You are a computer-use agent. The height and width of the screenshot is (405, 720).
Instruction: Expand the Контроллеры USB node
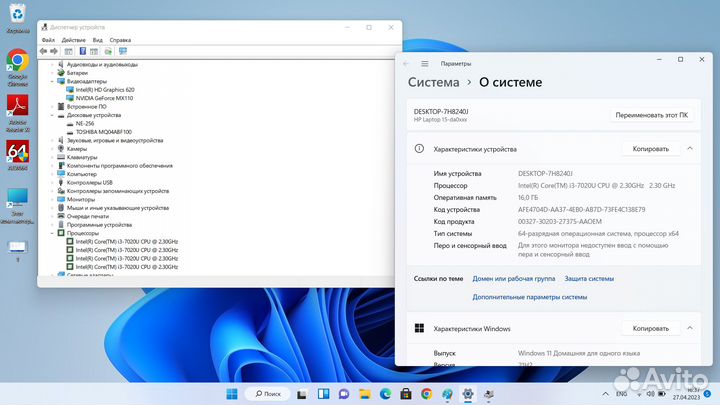click(x=52, y=183)
